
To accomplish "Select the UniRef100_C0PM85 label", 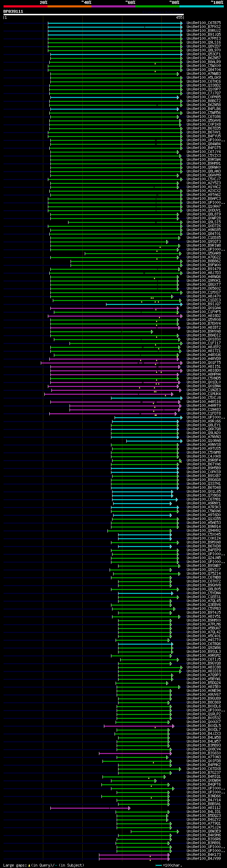I will click(204, 97).
